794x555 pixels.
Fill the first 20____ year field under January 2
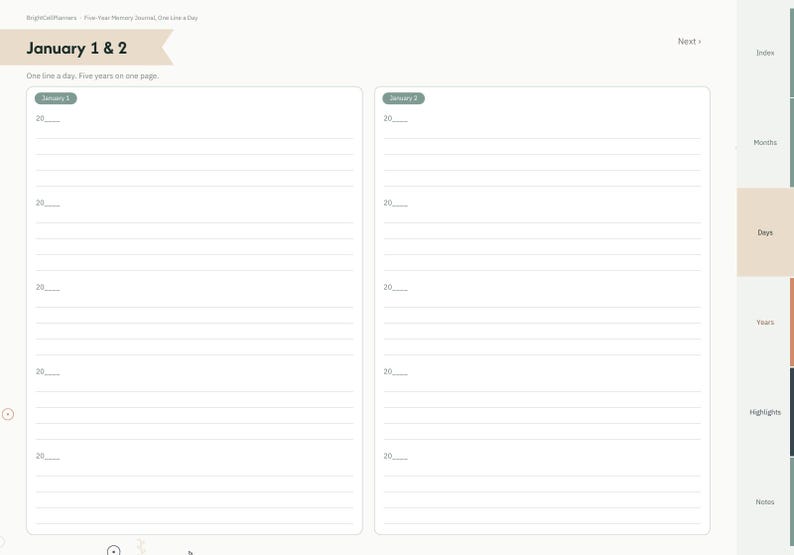395,118
